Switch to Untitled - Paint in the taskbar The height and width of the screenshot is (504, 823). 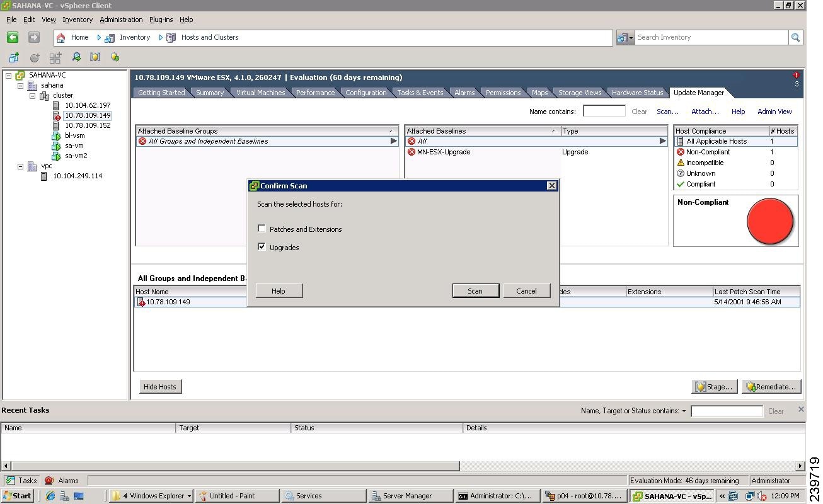click(x=237, y=496)
